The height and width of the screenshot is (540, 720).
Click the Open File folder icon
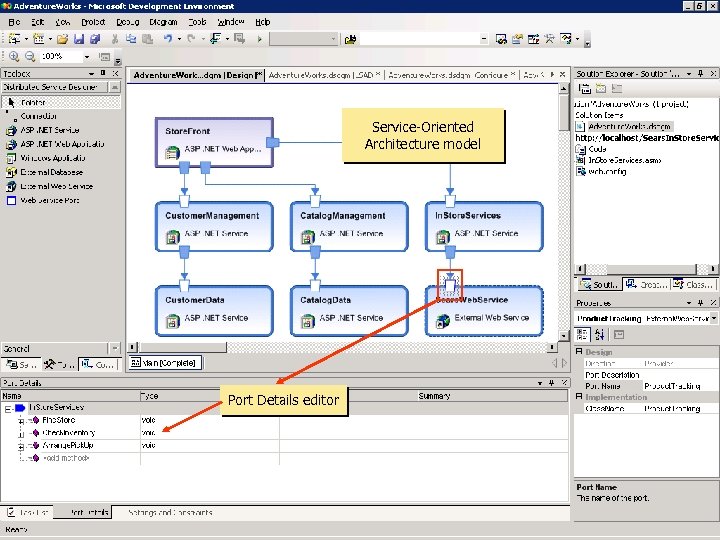tap(63, 39)
